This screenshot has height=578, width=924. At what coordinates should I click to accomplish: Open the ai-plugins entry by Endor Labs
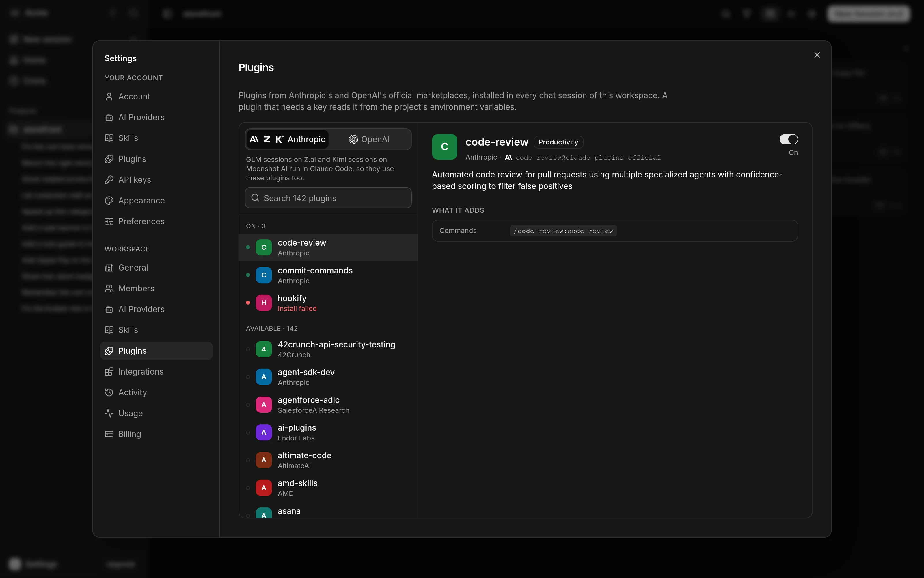[328, 432]
